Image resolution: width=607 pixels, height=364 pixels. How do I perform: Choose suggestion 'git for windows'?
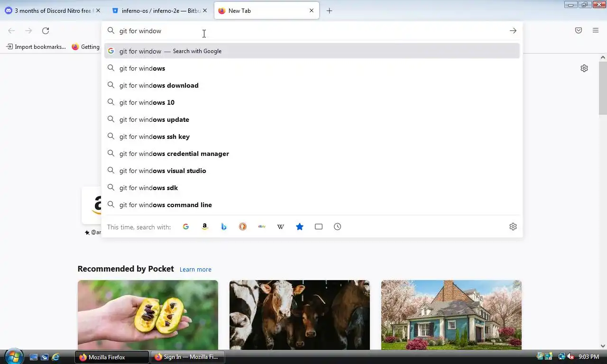tap(312, 68)
